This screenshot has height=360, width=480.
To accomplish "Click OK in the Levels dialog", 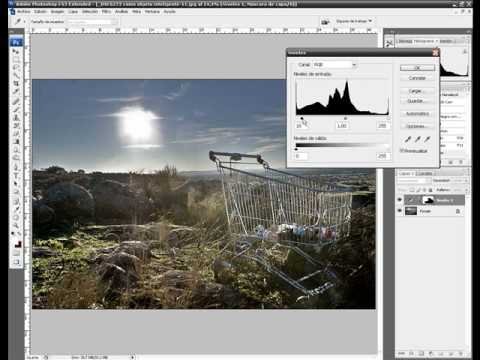I will [417, 68].
